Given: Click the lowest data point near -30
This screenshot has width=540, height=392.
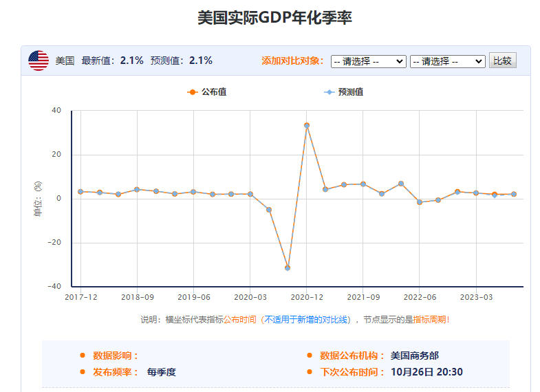Looking at the screenshot, I should click(x=288, y=268).
